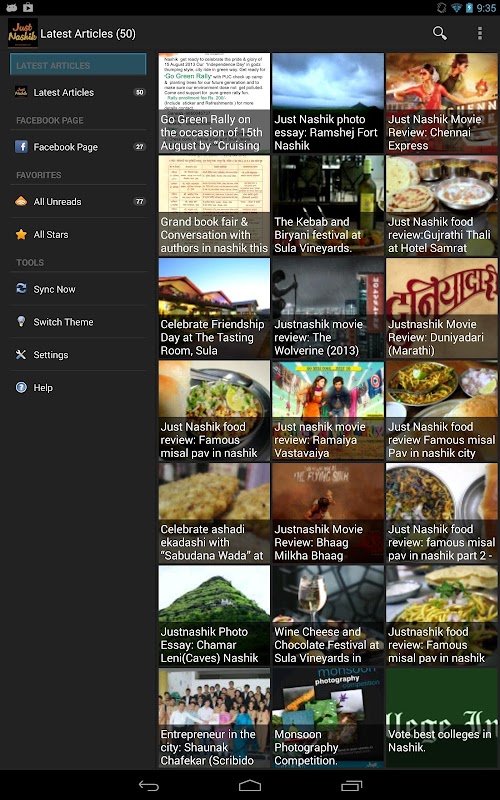Open Sabudana Wada ashadi ekadashi article
Image resolution: width=500 pixels, height=800 pixels.
coord(214,513)
